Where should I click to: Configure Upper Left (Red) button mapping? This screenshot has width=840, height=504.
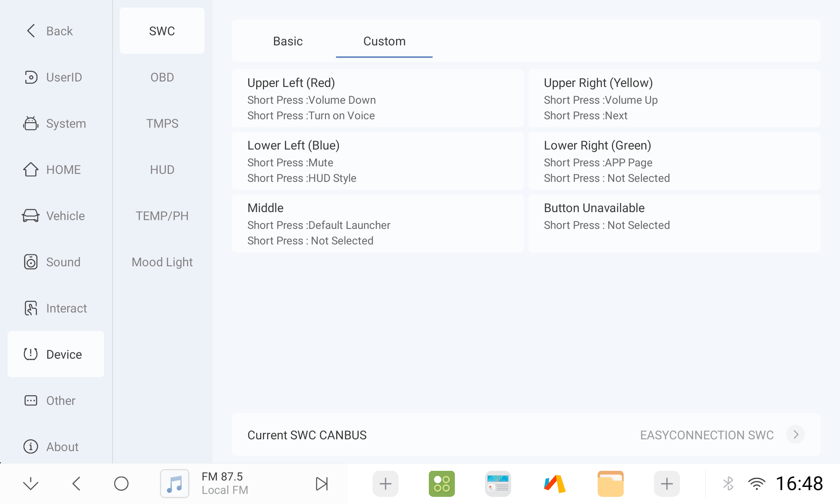pyautogui.click(x=378, y=99)
